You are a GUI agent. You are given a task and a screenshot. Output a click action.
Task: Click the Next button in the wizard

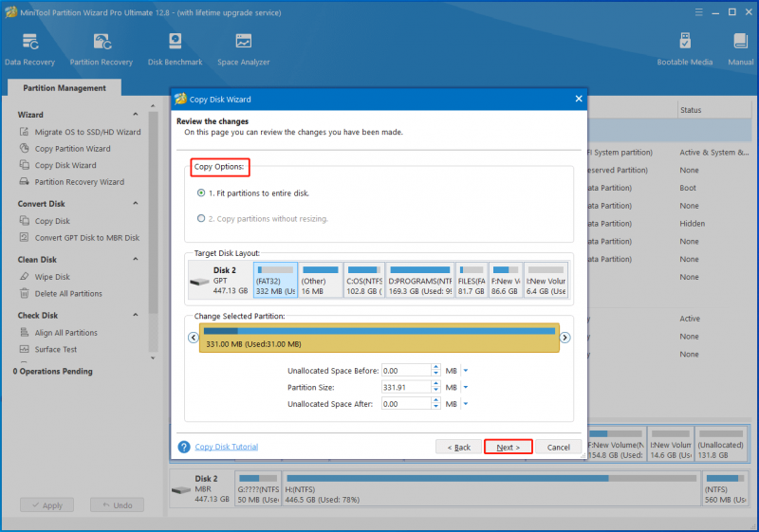pyautogui.click(x=509, y=447)
